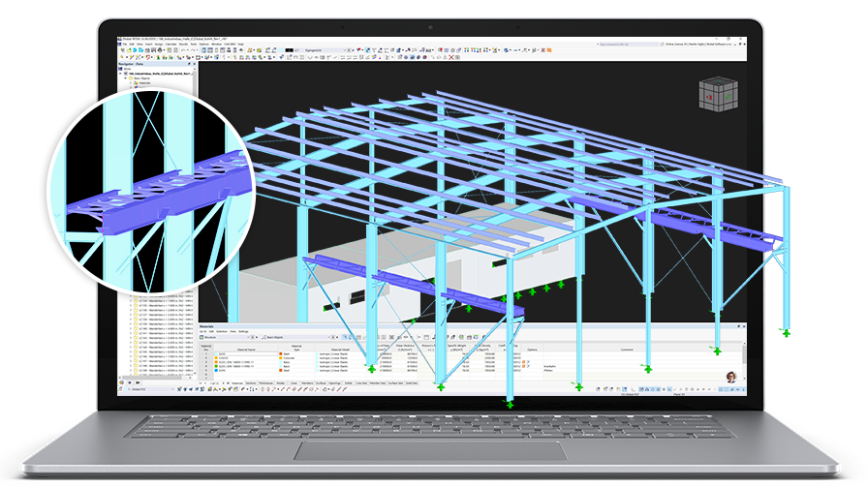
Task: Switch to the Line Sets tab
Action: (x=361, y=382)
